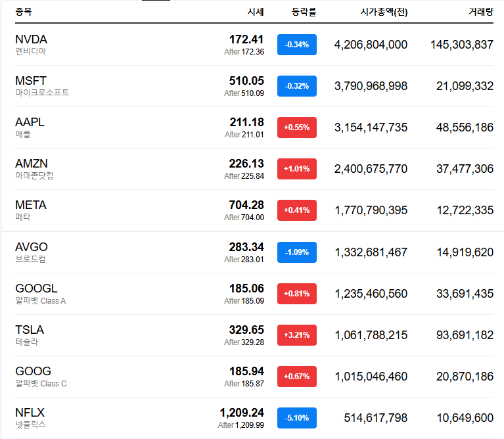Select TSLA price 329.65
Image resolution: width=504 pixels, height=439 pixels.
246,330
